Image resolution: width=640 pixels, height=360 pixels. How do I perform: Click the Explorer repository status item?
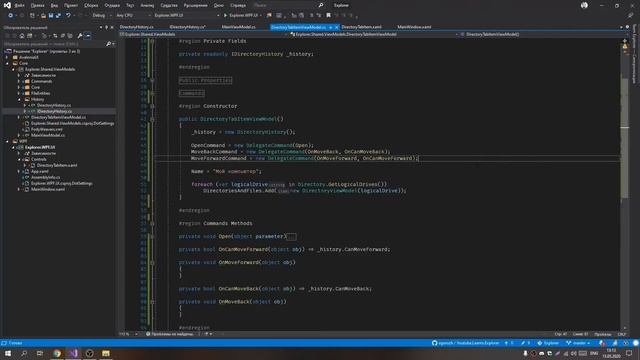click(548, 343)
